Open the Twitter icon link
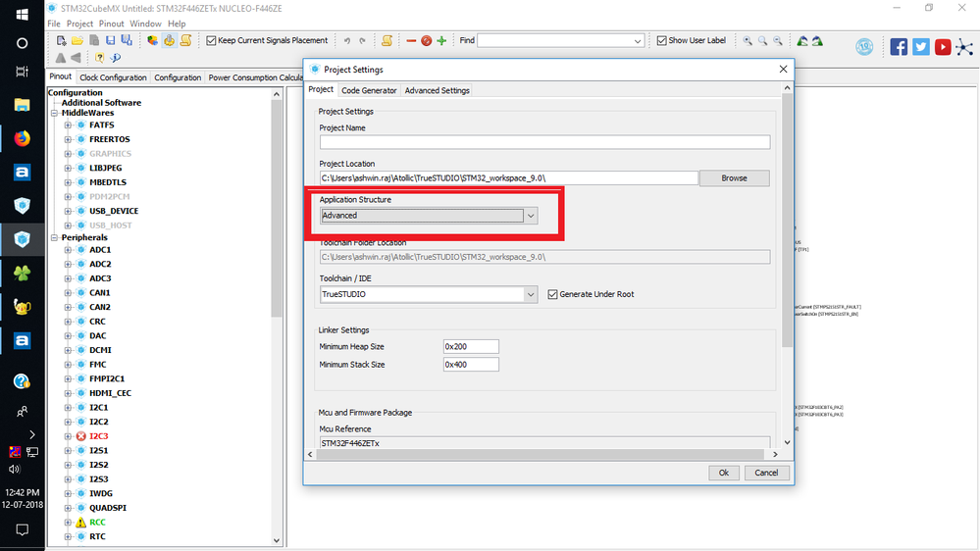Viewport: 980px width, 551px height. 920,47
